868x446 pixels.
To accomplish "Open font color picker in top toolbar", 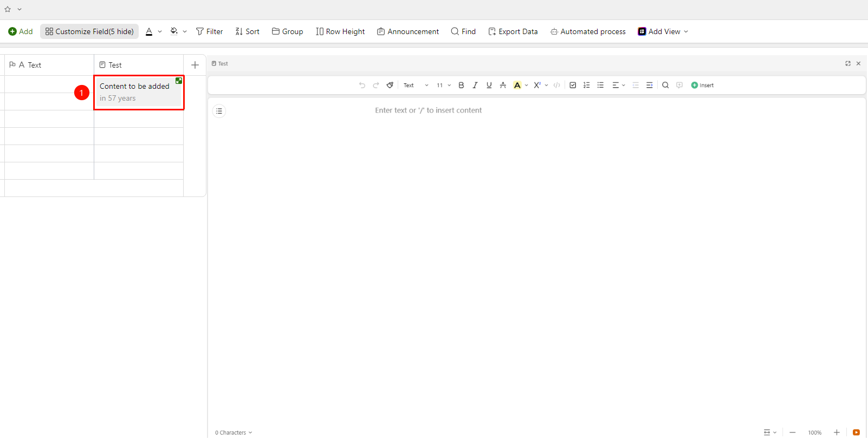I will [149, 31].
